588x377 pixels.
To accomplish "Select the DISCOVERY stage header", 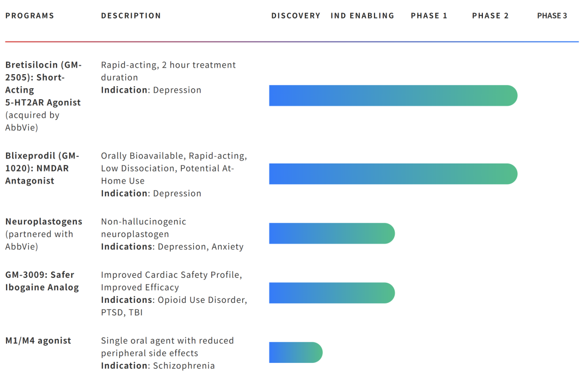I will pos(296,16).
